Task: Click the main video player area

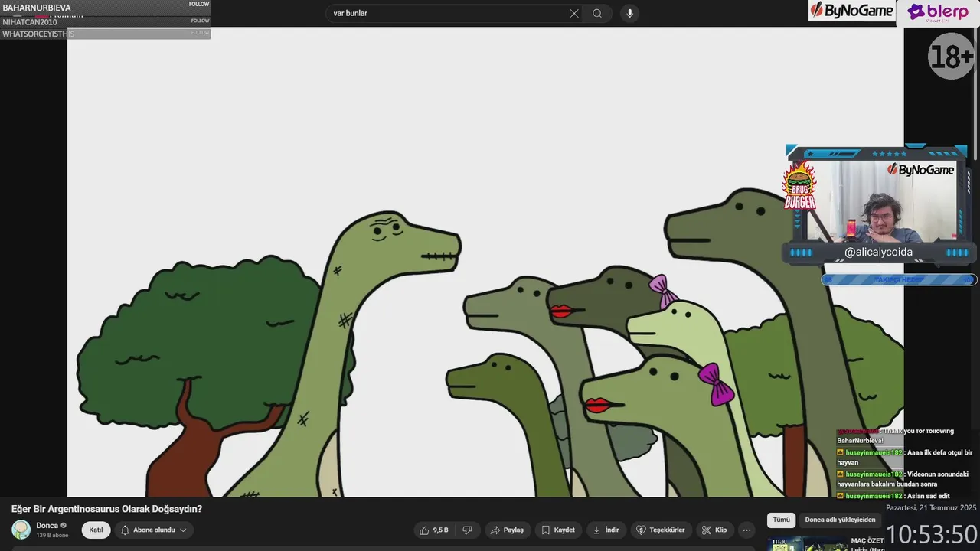Action: 485,262
